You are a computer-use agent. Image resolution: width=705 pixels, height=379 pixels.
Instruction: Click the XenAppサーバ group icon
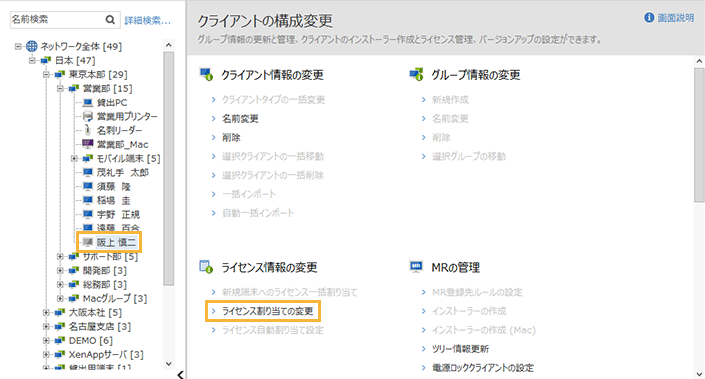[x=59, y=354]
